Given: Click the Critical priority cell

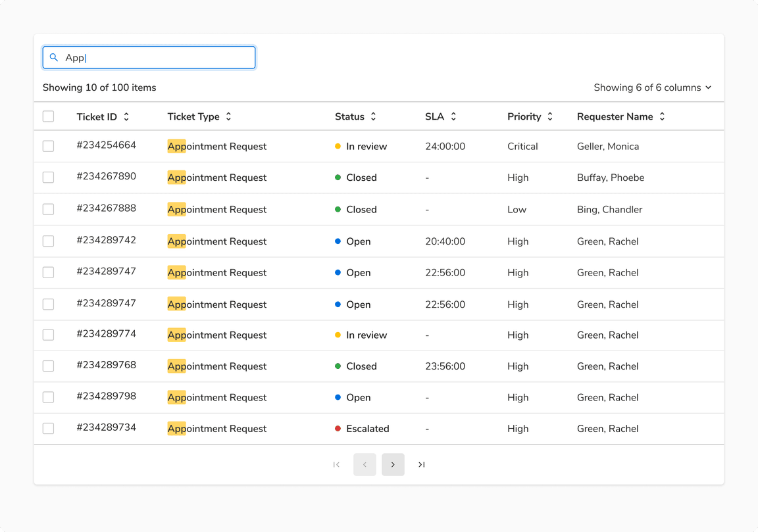Looking at the screenshot, I should 522,147.
